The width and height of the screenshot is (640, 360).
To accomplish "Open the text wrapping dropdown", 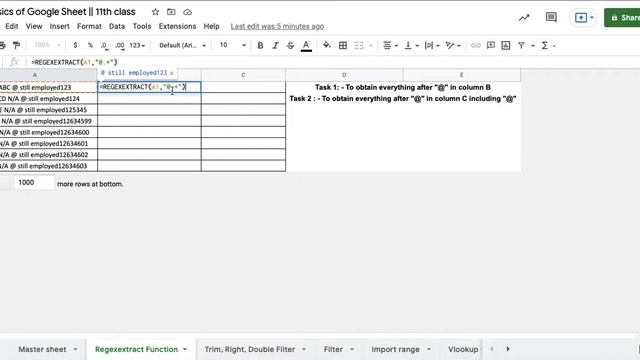I will pos(432,46).
